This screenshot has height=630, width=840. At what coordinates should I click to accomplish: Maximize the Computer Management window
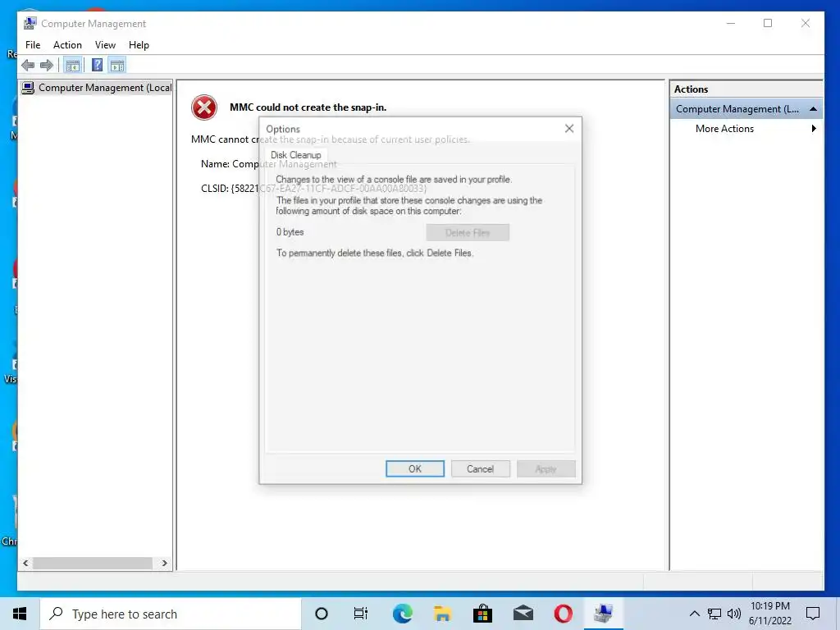click(x=768, y=23)
